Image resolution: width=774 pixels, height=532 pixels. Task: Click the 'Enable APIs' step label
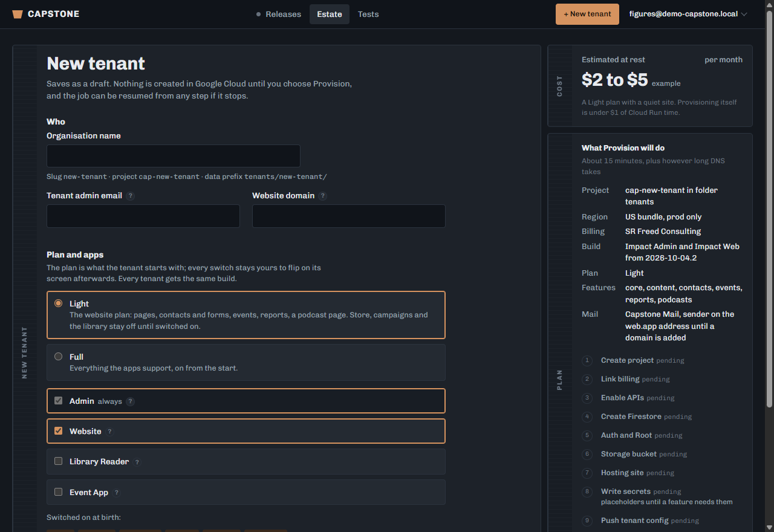click(622, 398)
